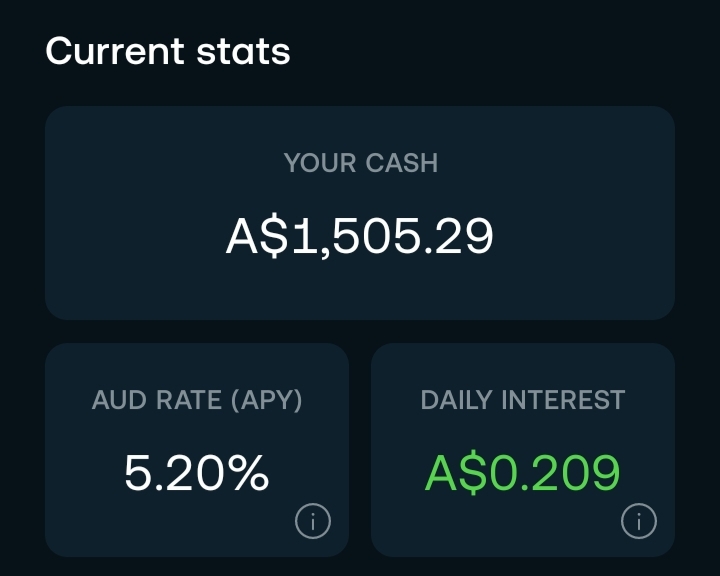Click the AUD RATE (APY) label
Viewport: 720px width, 576px height.
(x=197, y=400)
